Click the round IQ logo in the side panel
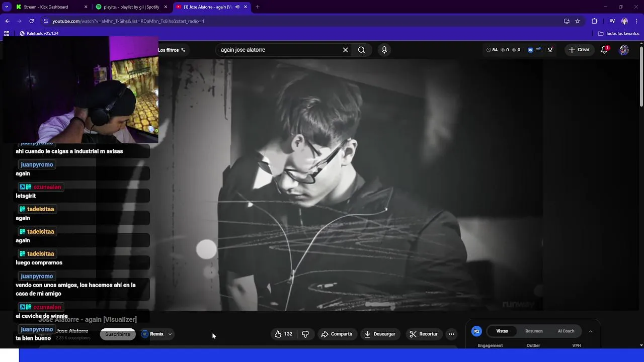 (x=476, y=331)
